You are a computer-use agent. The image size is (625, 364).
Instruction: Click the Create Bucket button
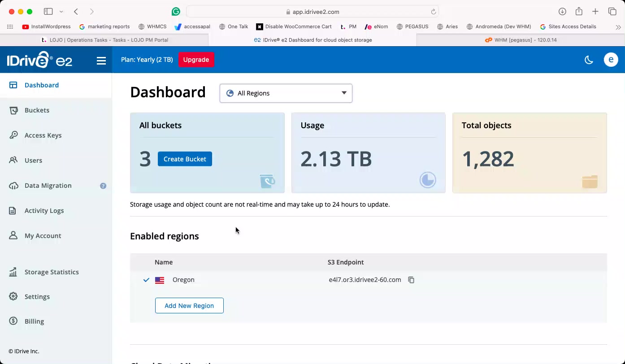tap(185, 159)
